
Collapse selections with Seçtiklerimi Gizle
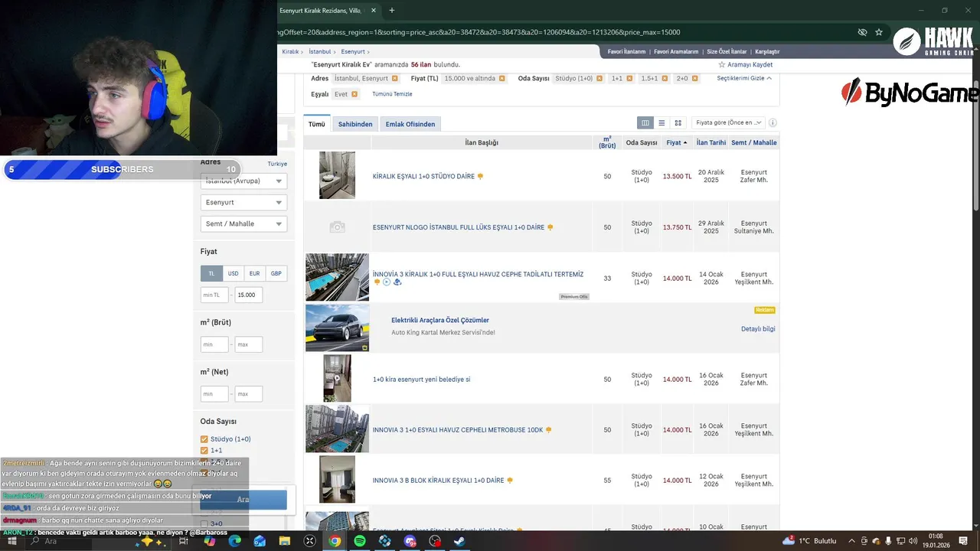coord(744,78)
